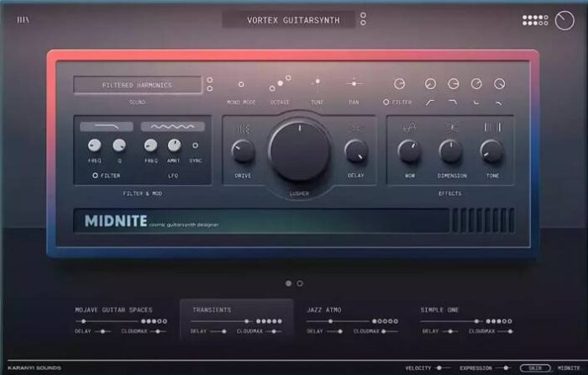The width and height of the screenshot is (588, 375).
Task: Select the LFO waveform shape icon
Action: (x=172, y=126)
